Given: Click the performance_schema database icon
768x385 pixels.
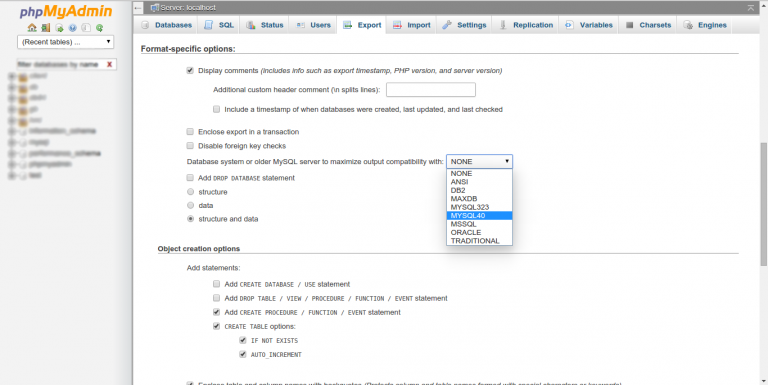Looking at the screenshot, I should pos(23,153).
